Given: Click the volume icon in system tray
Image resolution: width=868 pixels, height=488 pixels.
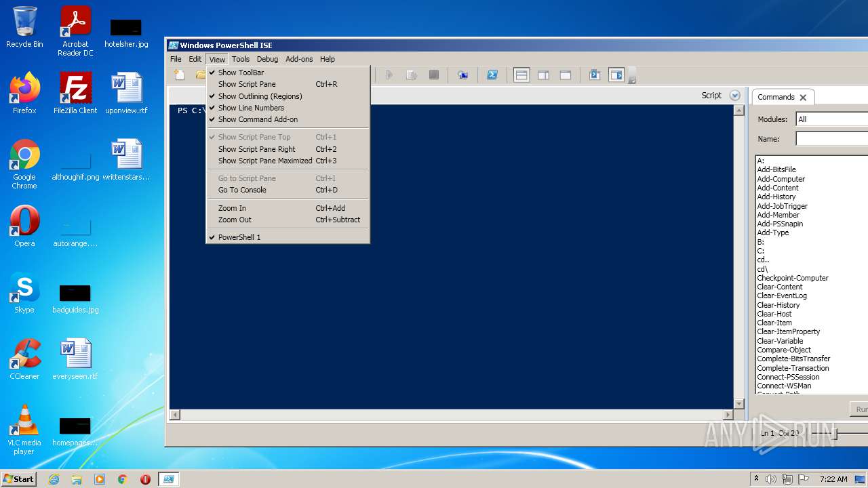Looking at the screenshot, I should click(771, 479).
